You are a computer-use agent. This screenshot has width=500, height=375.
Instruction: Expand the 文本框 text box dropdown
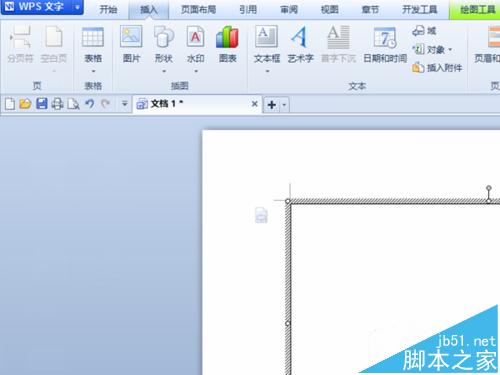point(267,71)
